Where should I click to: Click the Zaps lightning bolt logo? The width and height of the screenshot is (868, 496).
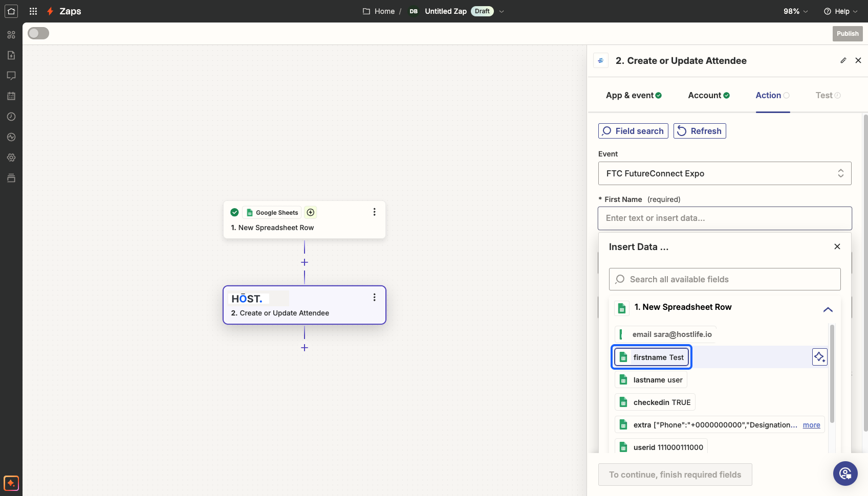(x=50, y=11)
